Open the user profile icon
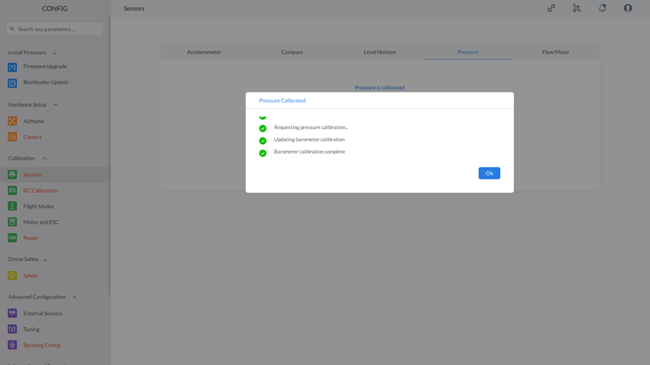Viewport: 650px width, 365px height. 628,8
